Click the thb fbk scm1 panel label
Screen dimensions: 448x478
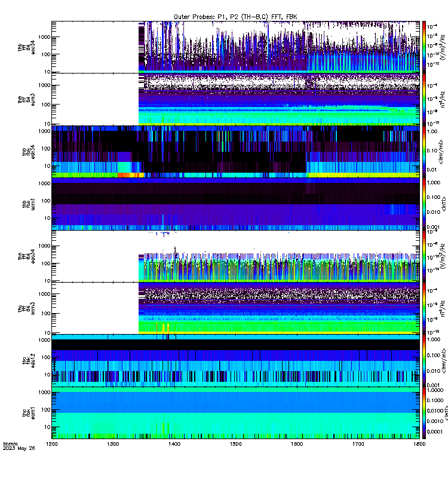(28, 204)
